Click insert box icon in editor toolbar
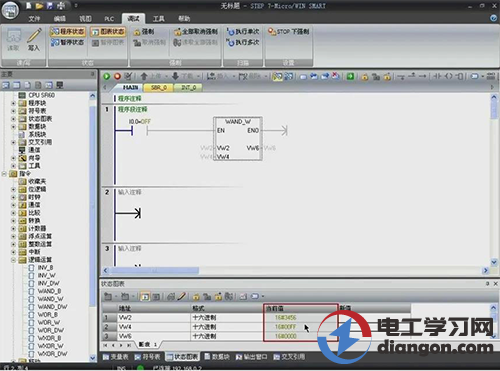This screenshot has height=371, width=500. click(x=459, y=76)
